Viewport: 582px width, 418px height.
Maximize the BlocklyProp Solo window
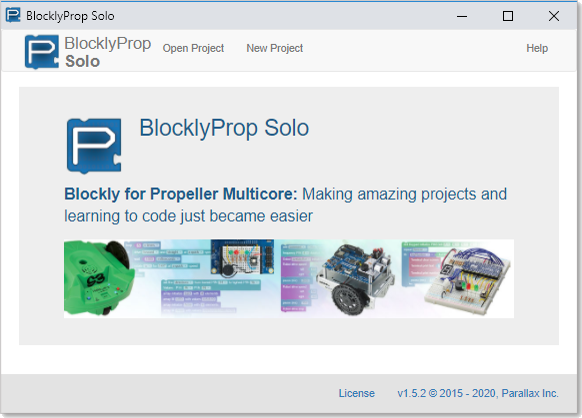[x=508, y=16]
